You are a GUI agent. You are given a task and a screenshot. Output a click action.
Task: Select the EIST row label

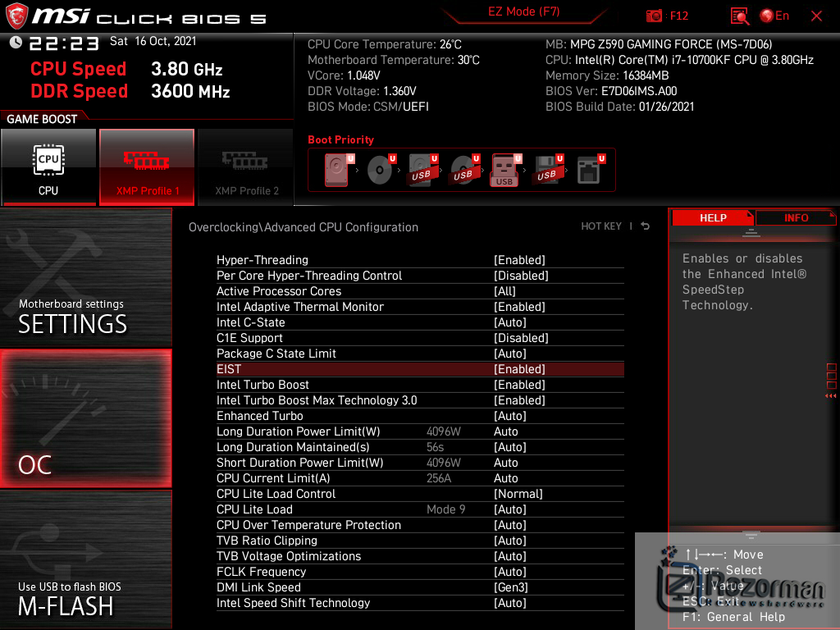pos(229,369)
